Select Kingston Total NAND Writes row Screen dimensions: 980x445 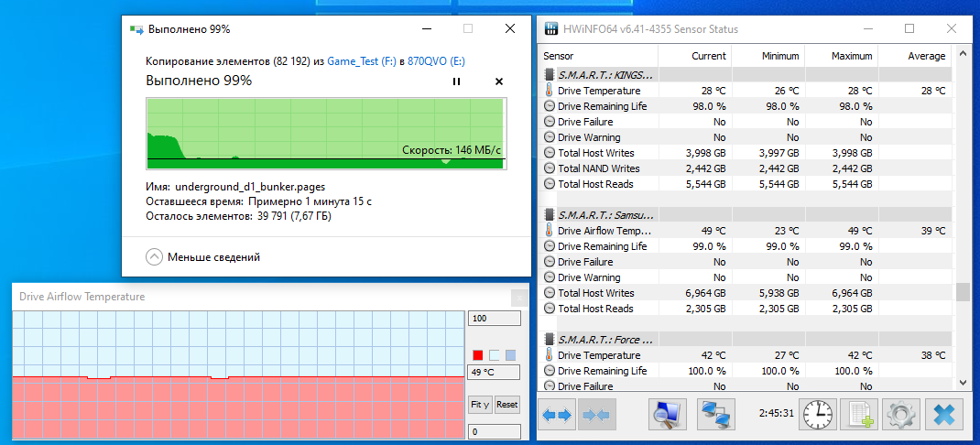(x=745, y=168)
